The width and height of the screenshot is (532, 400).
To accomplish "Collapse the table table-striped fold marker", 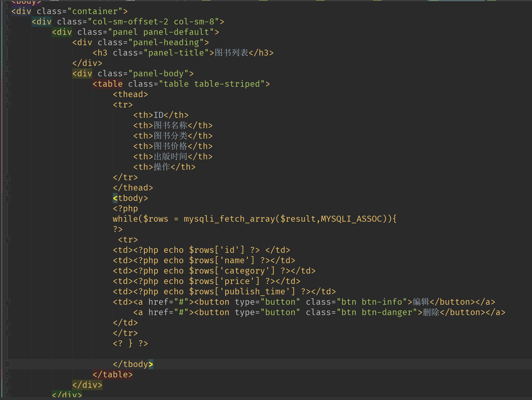I will pos(7,84).
